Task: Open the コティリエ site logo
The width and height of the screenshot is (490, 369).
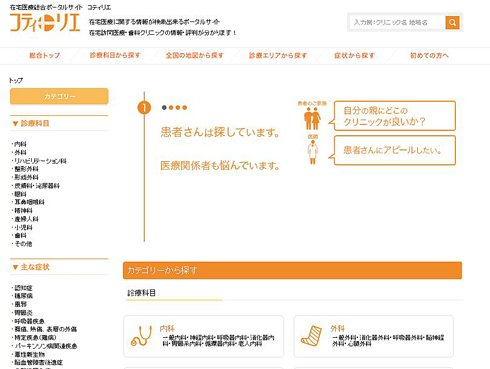Action: [x=45, y=23]
